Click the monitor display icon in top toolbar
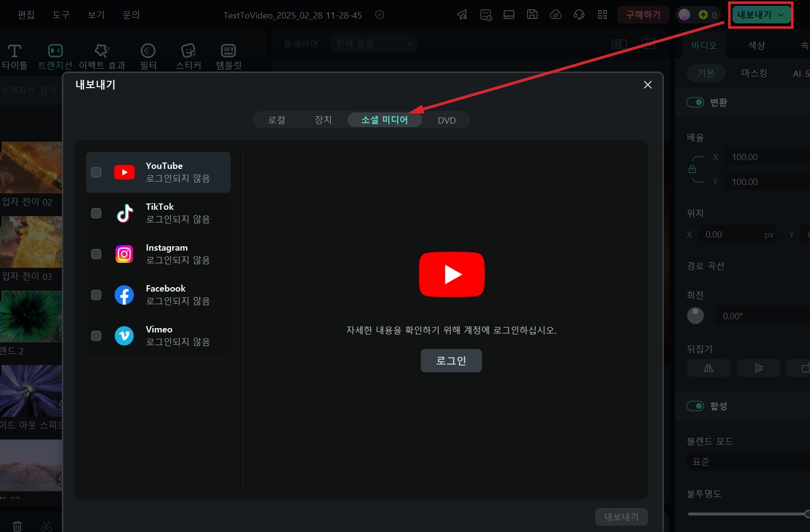 (x=509, y=15)
